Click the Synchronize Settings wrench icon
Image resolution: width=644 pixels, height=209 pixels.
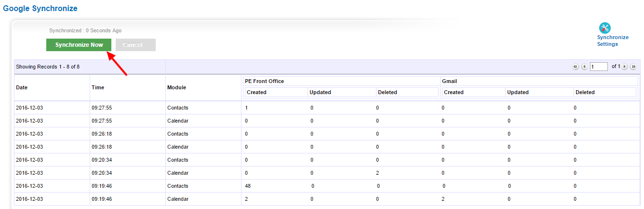coord(604,28)
